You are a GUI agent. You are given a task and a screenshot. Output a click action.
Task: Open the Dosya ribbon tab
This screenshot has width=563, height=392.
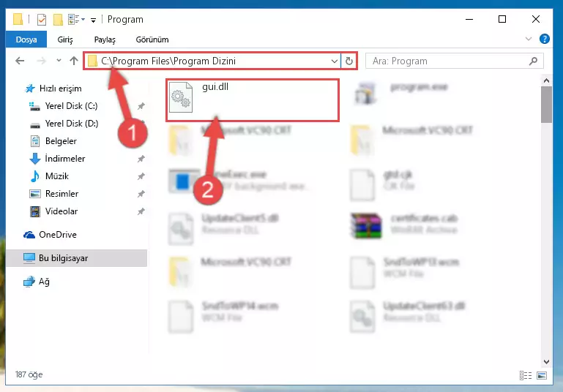26,39
